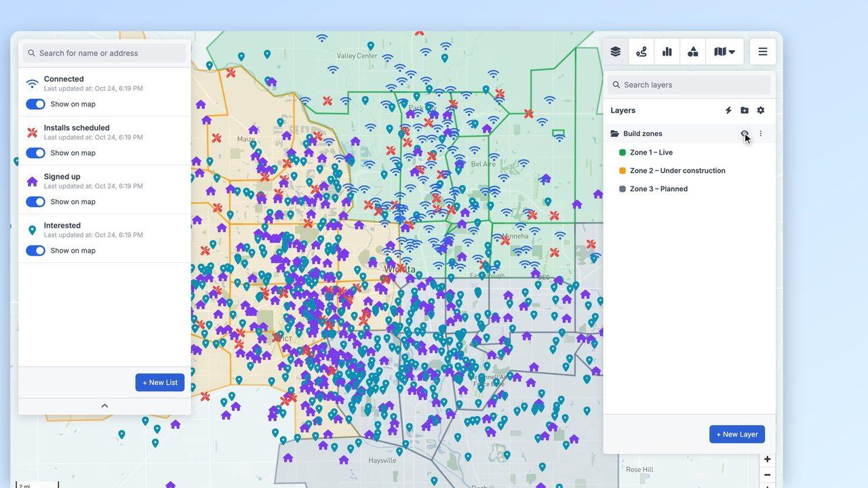868x488 pixels.
Task: Click the Bel Aire town label
Action: click(484, 164)
